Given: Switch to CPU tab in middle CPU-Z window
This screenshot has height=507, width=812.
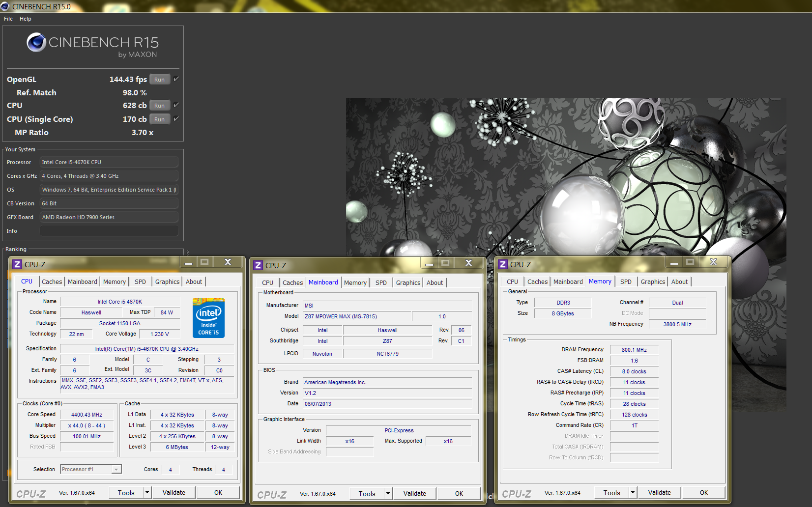Looking at the screenshot, I should point(267,282).
